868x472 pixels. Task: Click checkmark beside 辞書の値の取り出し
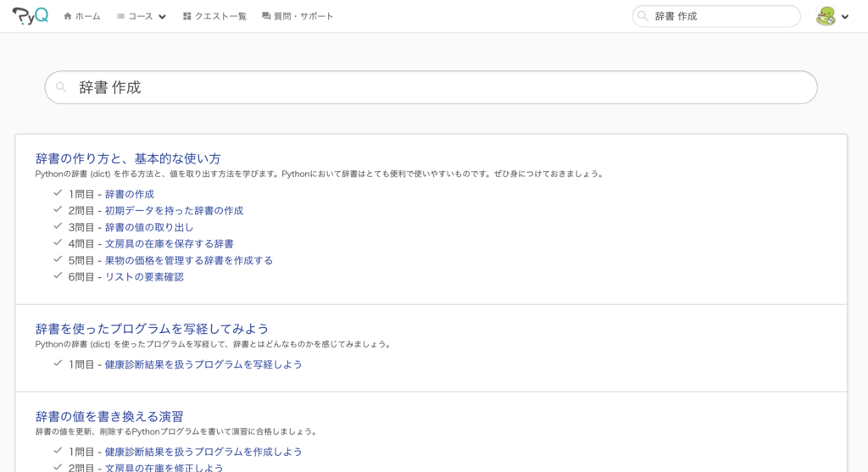(58, 226)
